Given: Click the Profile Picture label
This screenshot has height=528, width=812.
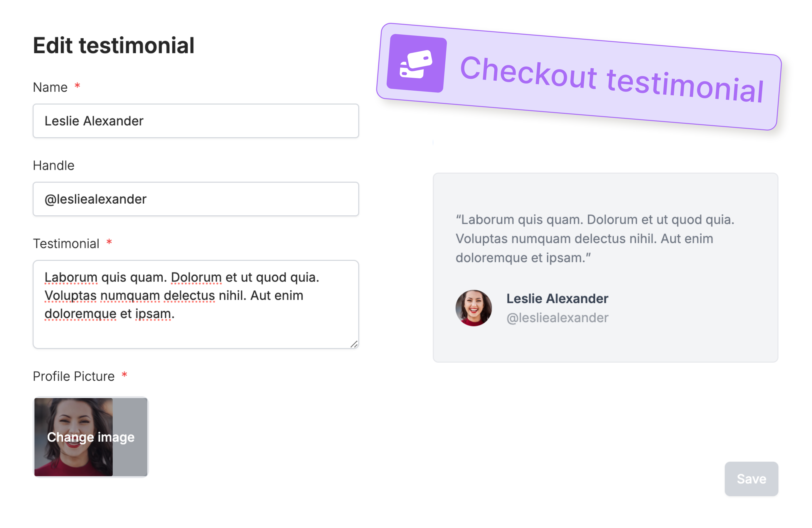Looking at the screenshot, I should [x=74, y=376].
